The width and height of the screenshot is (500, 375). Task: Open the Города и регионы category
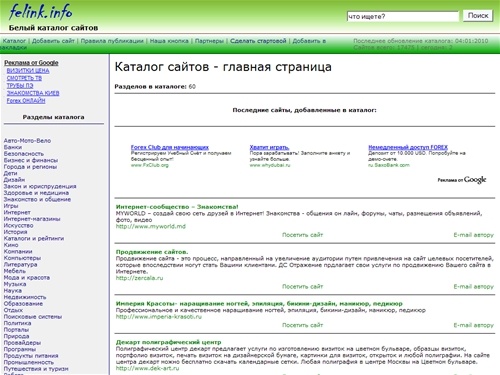click(30, 167)
